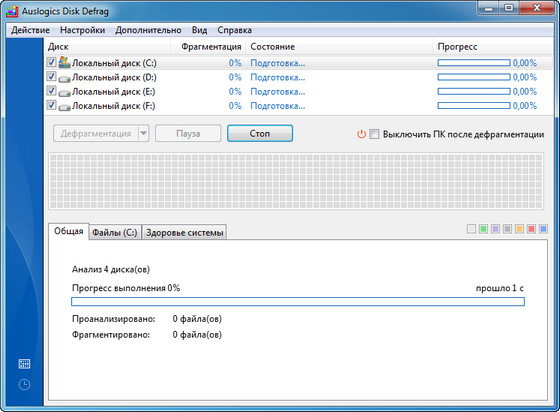Switch to the Файлы (C:) tab
This screenshot has height=412, width=560.
point(115,232)
